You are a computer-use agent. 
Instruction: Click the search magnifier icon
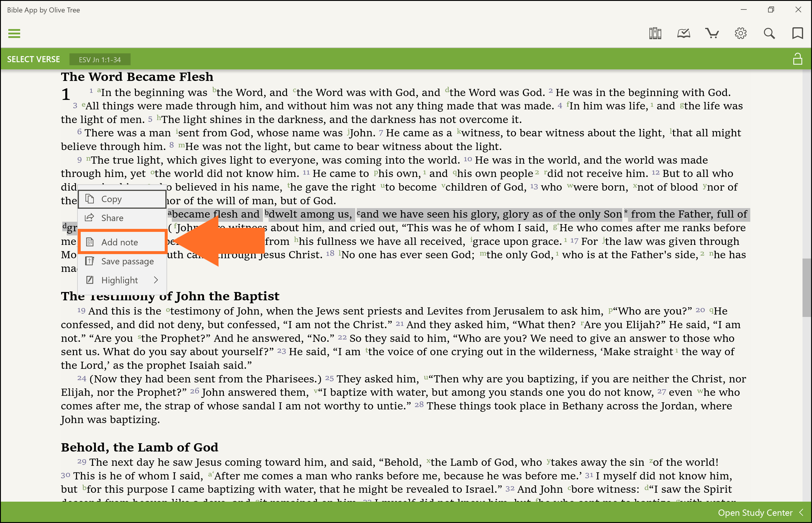769,33
